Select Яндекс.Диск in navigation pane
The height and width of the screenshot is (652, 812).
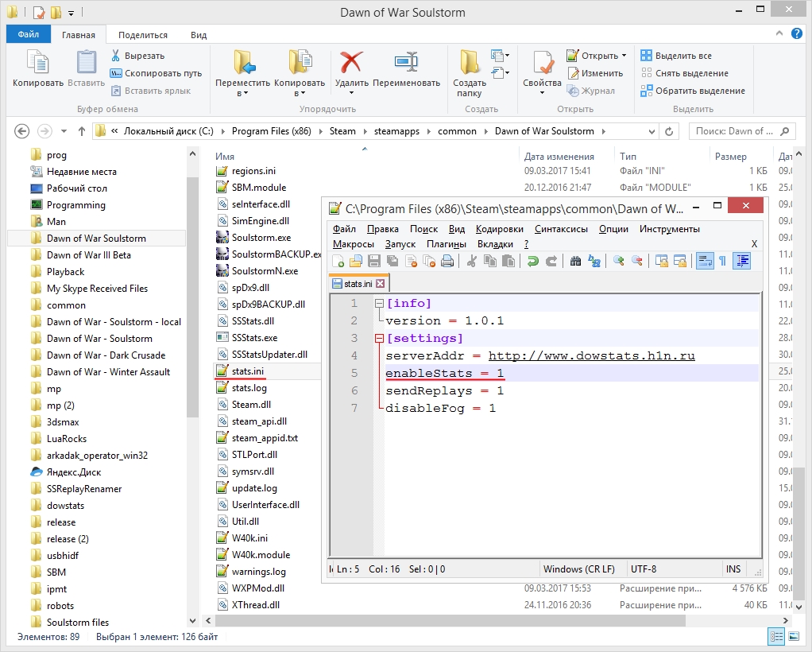click(74, 472)
